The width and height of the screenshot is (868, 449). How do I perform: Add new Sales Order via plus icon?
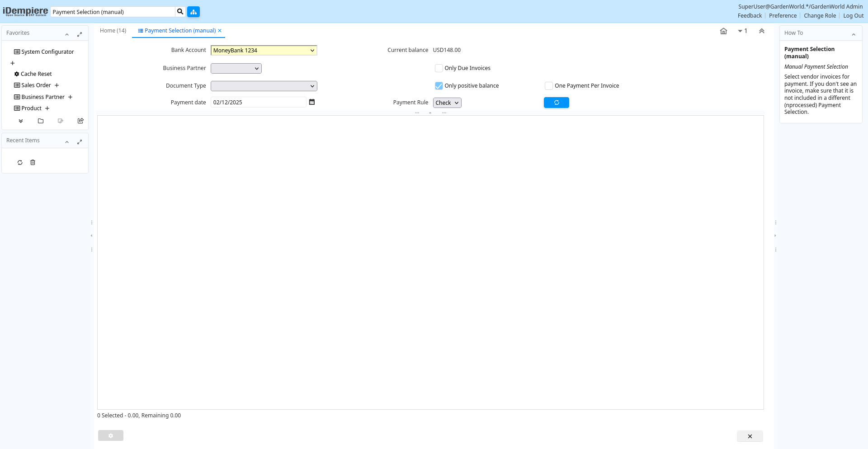(57, 85)
